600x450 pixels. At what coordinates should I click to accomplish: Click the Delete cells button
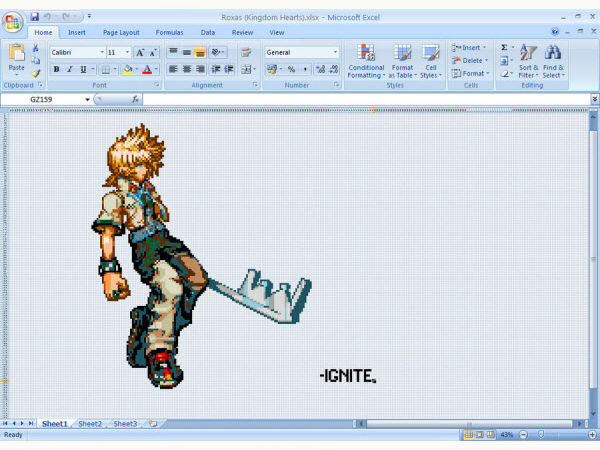pos(469,60)
